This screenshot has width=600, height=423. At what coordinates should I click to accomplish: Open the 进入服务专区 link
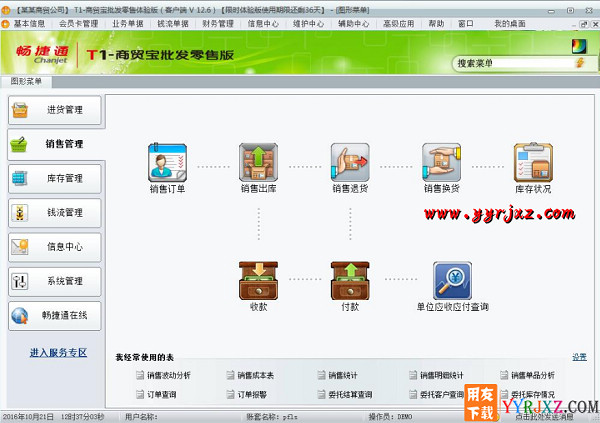point(58,353)
